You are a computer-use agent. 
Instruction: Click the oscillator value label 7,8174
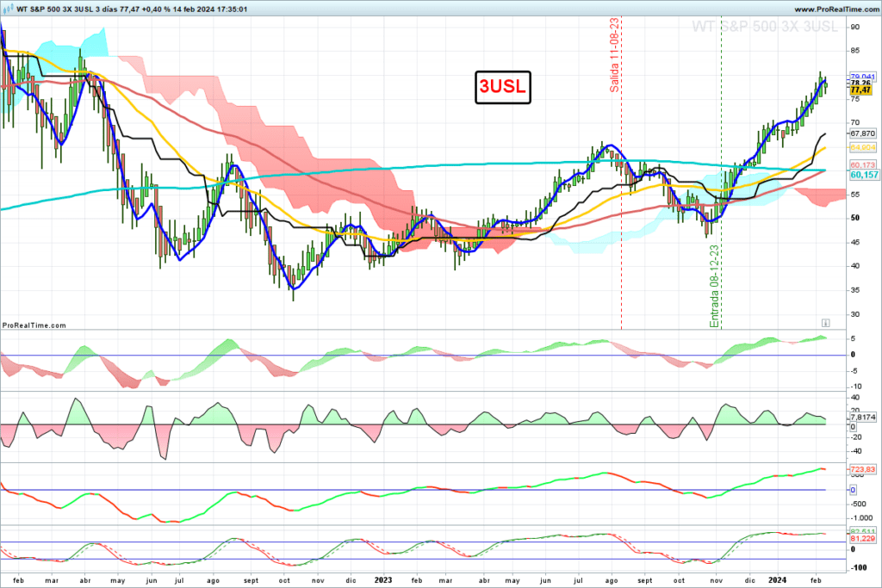tap(862, 417)
